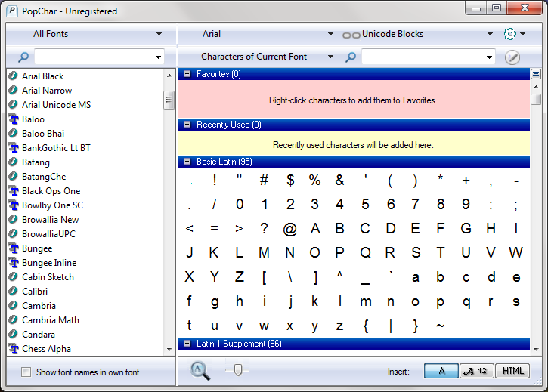Click in the font search field

point(94,57)
